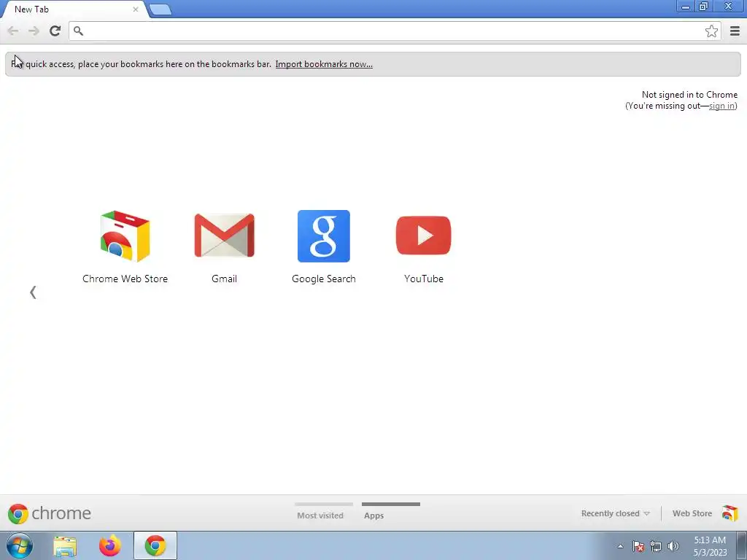The height and width of the screenshot is (560, 747).
Task: Click the back navigation arrow
Action: pos(13,31)
